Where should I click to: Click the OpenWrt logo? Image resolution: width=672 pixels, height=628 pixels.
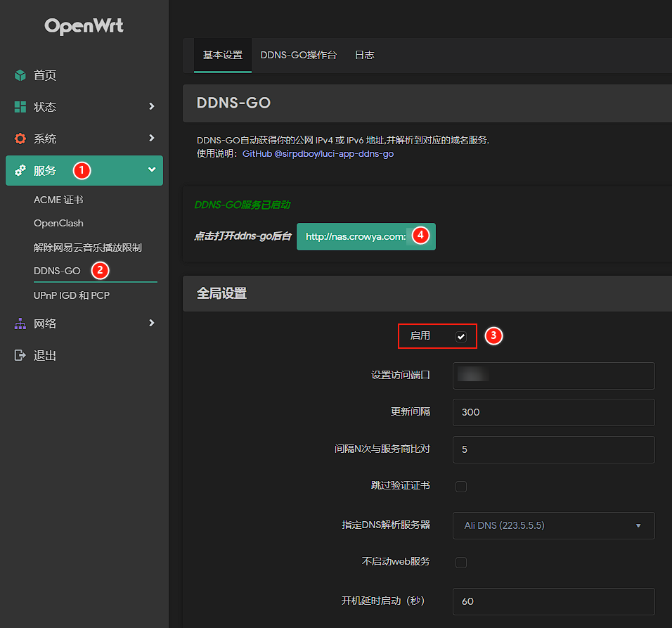(84, 26)
